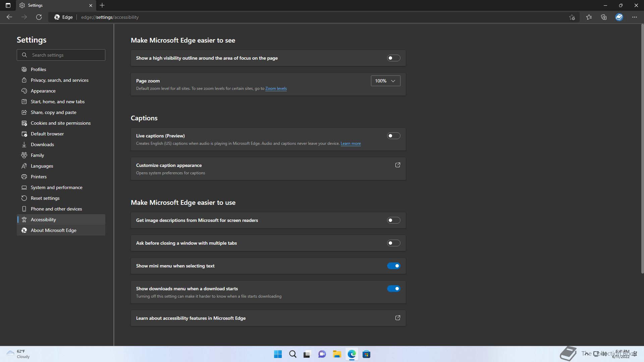Image resolution: width=644 pixels, height=362 pixels.
Task: Open Windows taskbar Search
Action: point(292,354)
